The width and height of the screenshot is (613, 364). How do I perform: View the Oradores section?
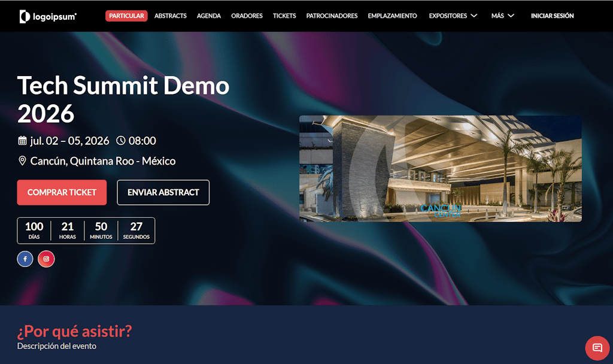point(247,16)
